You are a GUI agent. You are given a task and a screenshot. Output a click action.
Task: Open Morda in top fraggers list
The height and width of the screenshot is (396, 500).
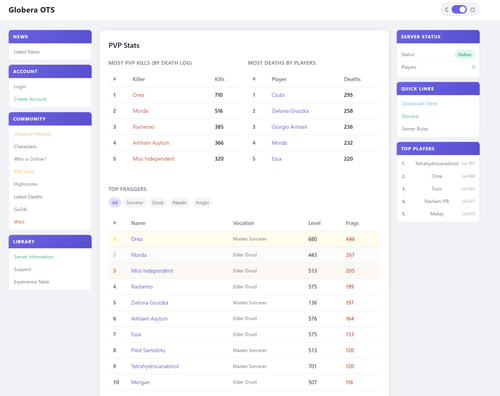coord(139,255)
